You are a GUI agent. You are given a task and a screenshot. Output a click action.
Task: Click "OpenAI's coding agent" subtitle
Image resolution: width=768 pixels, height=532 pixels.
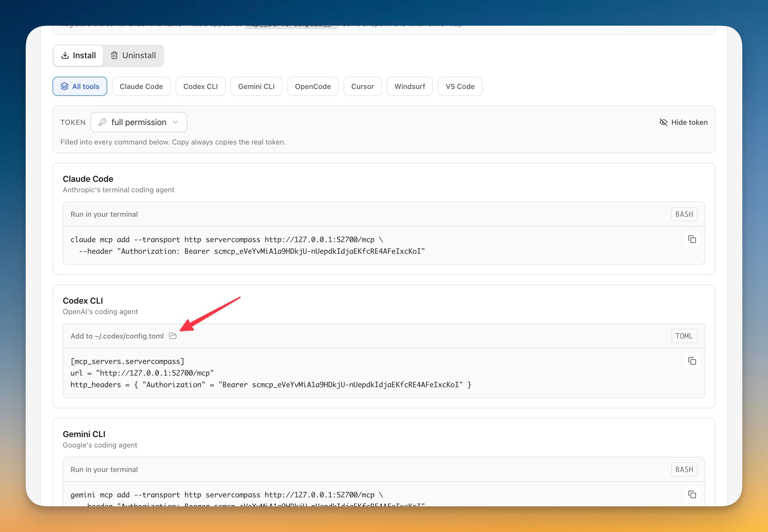[x=100, y=311]
